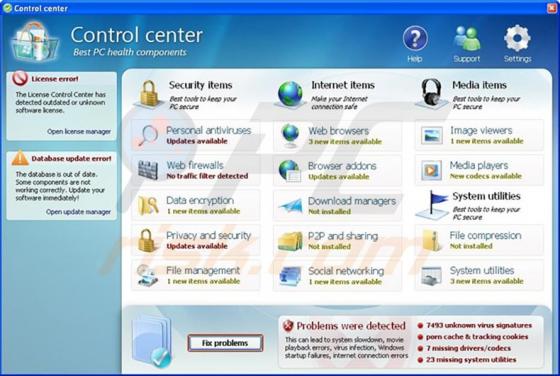Select Personal antiviruses label

(x=209, y=130)
